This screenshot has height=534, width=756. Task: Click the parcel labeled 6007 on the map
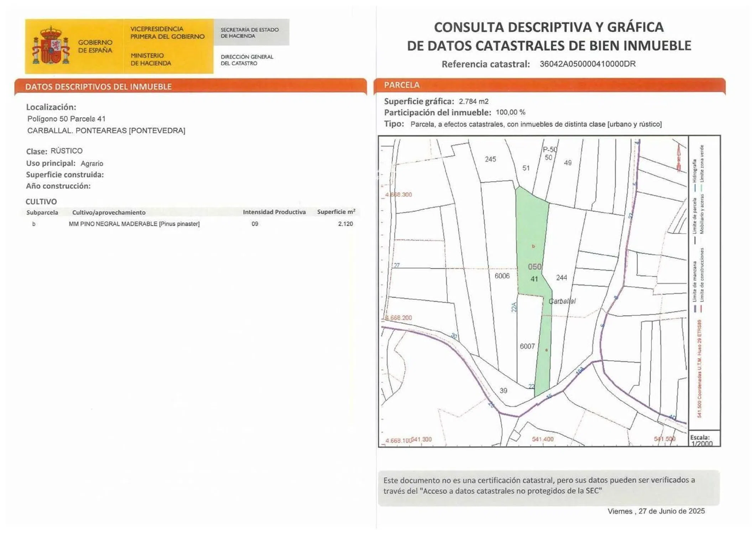click(527, 346)
